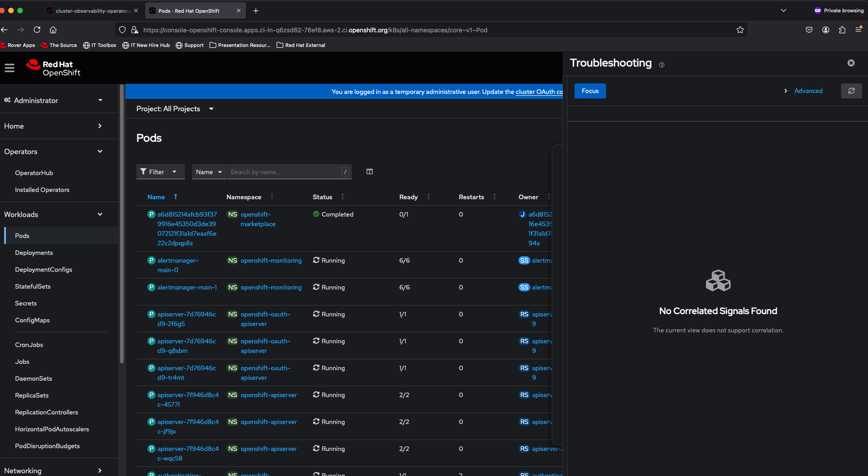
Task: Click the browser reload icon
Action: point(37,30)
